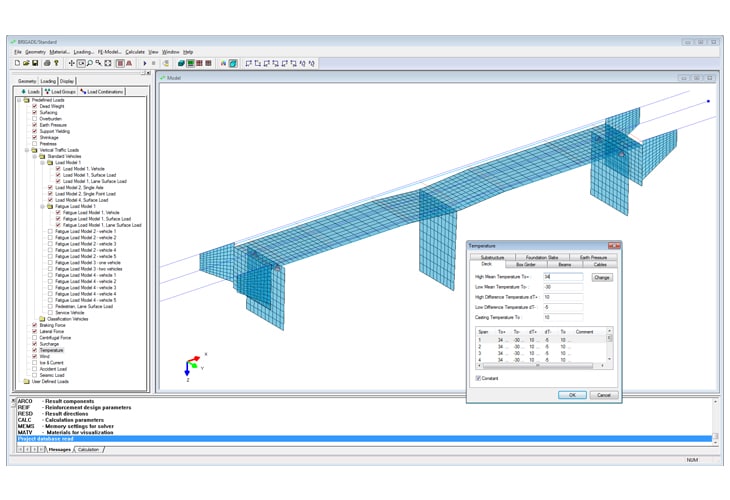Click the span table down scroll arrow

(x=609, y=359)
